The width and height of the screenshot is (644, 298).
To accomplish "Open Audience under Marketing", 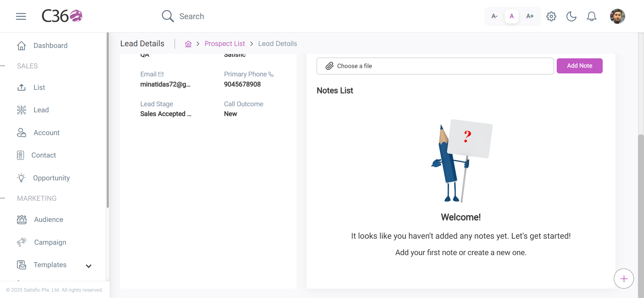I will click(x=49, y=220).
